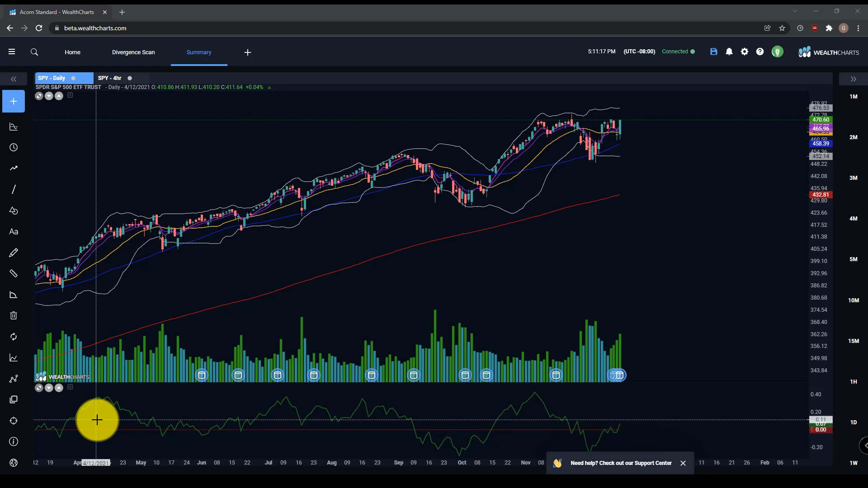Select the 1W timeframe button
Screen dimensions: 868x488
pos(853,463)
